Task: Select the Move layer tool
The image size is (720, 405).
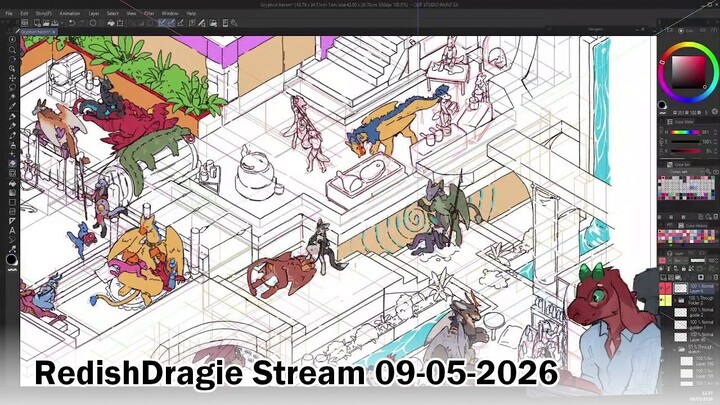Action: click(12, 78)
